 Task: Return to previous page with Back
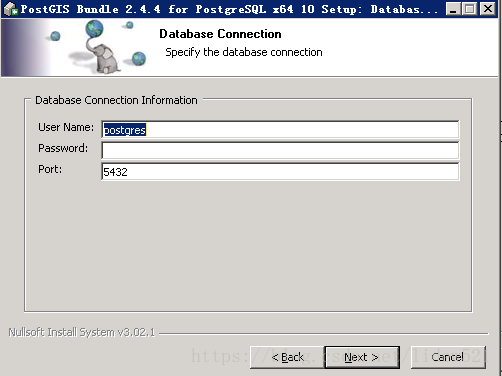pos(287,357)
